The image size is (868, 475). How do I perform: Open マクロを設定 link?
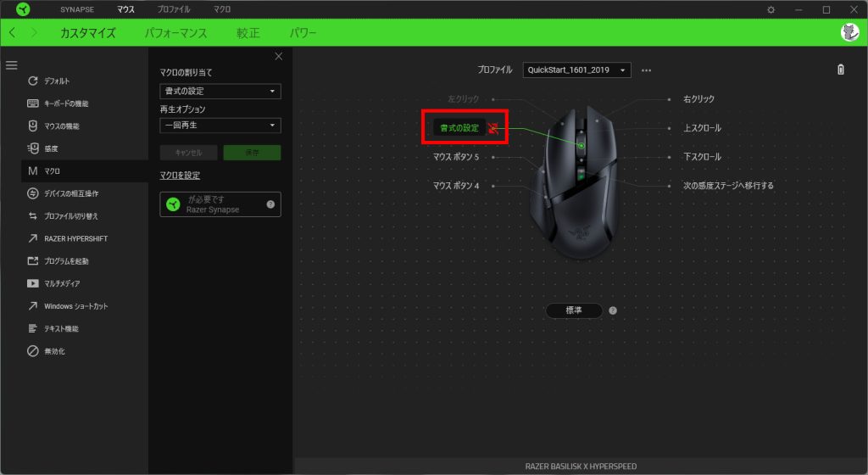[x=180, y=176]
